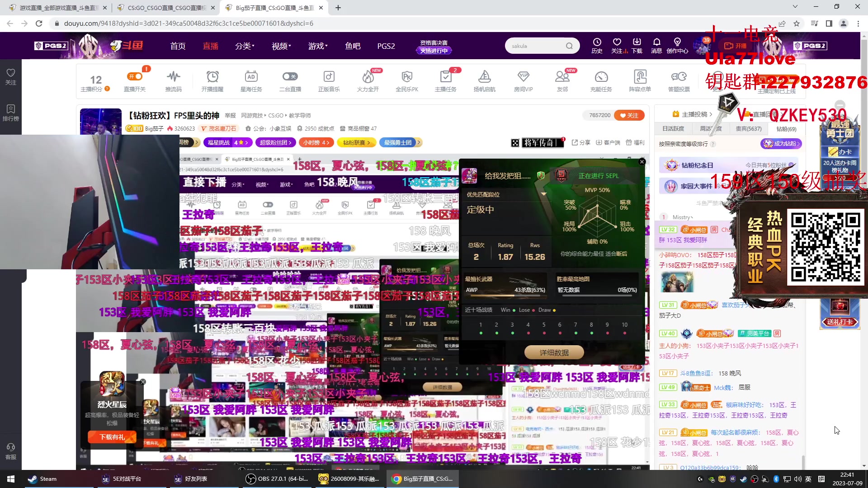Bookmark this page with the star icon
The image size is (868, 488).
(797, 23)
